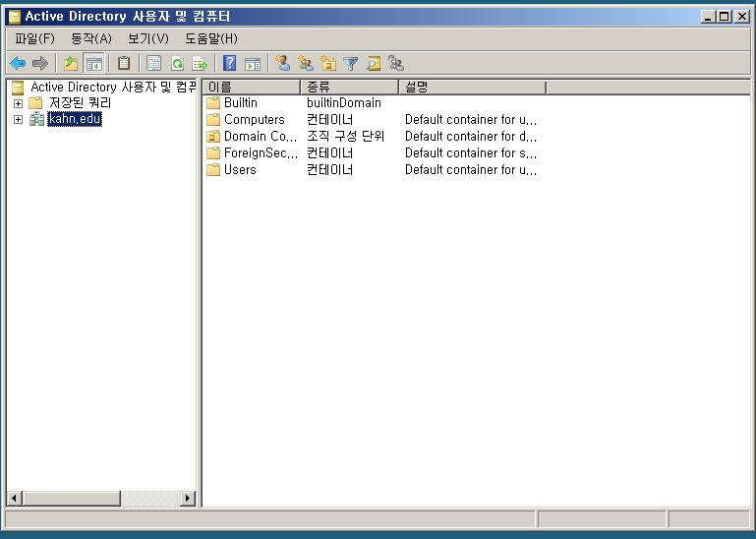This screenshot has height=539, width=756.
Task: Click the Find objects magnifier icon
Action: point(374,63)
